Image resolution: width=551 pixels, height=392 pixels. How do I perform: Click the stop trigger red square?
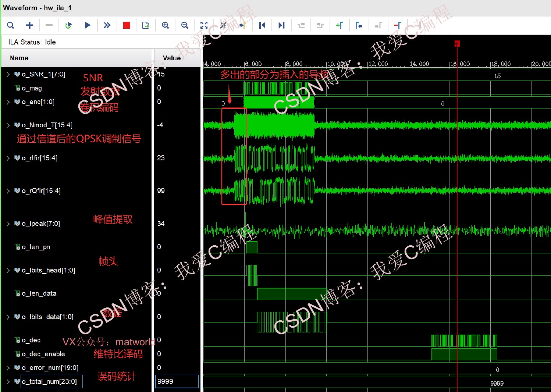[127, 25]
